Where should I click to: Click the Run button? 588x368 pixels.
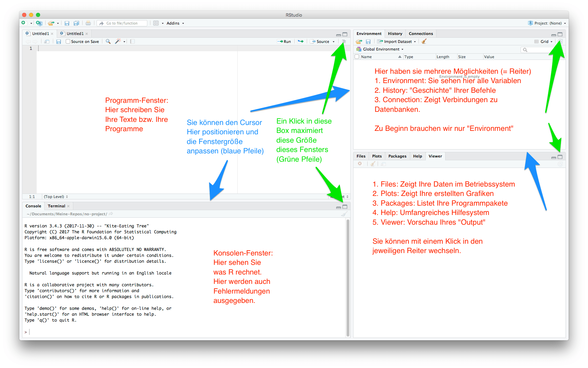click(285, 42)
